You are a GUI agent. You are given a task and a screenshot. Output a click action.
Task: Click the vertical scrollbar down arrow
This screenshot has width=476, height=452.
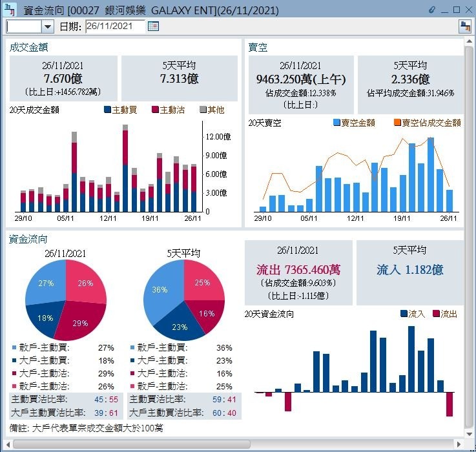[x=469, y=433]
